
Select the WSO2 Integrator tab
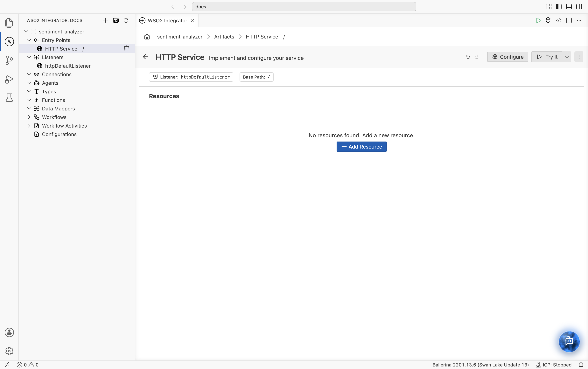[167, 20]
